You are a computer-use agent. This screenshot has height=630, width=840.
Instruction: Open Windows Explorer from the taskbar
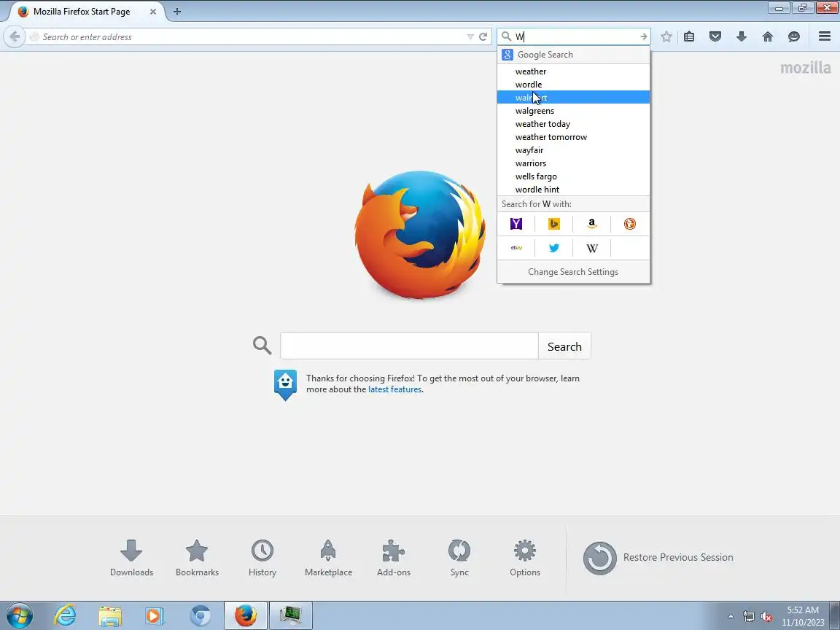(x=110, y=615)
